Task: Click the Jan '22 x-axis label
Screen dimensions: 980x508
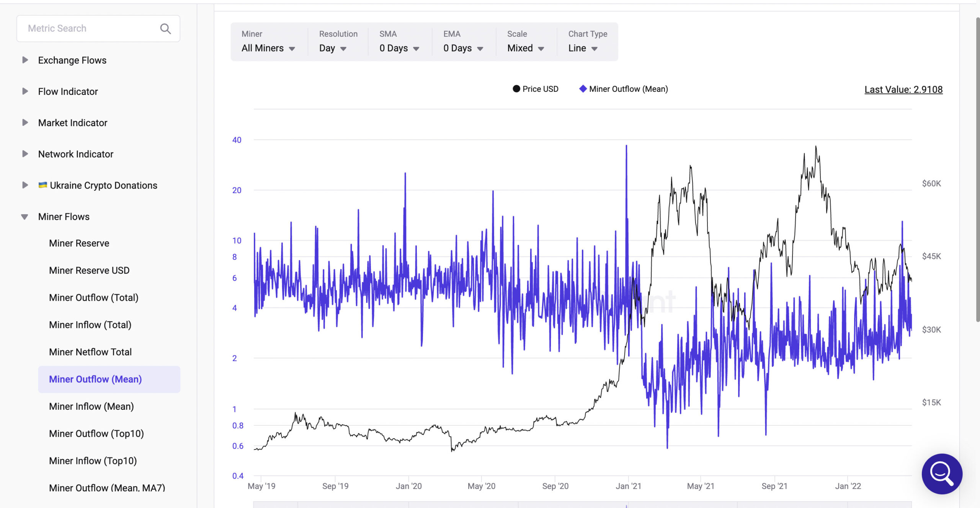Action: point(848,486)
